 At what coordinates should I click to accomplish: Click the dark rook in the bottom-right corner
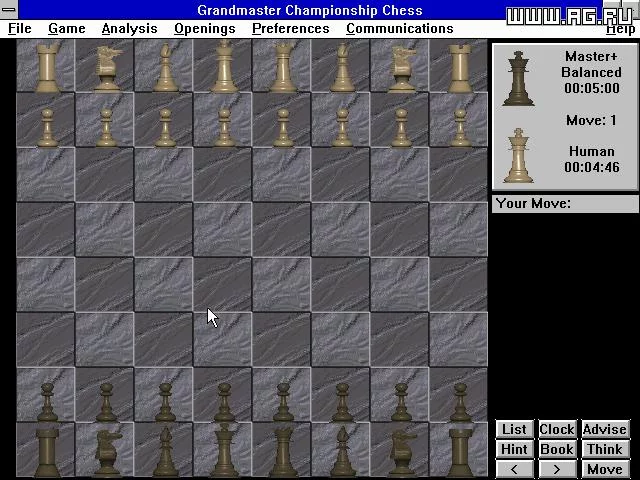point(460,452)
